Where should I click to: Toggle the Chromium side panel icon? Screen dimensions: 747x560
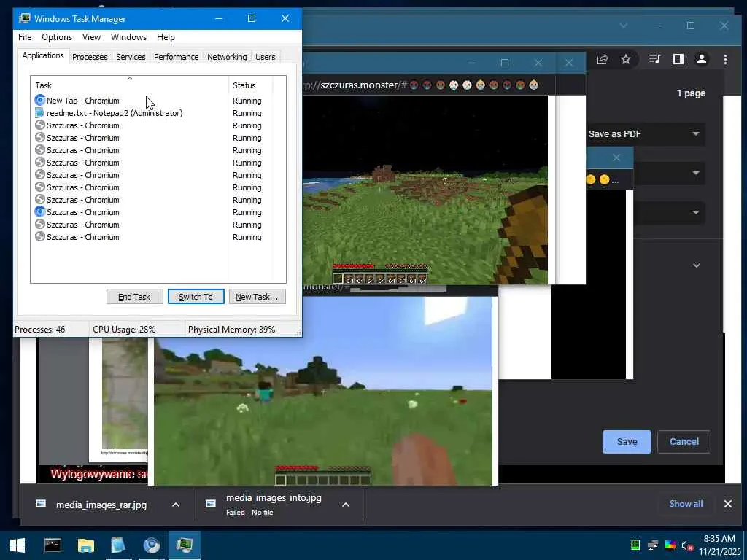[678, 59]
